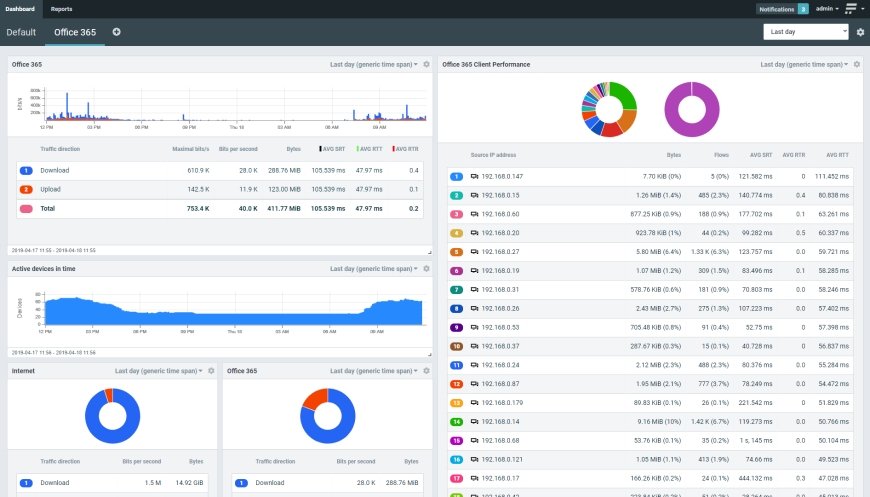
Task: Click the bottom Office 365 blue-orange donut chart
Action: pyautogui.click(x=328, y=416)
